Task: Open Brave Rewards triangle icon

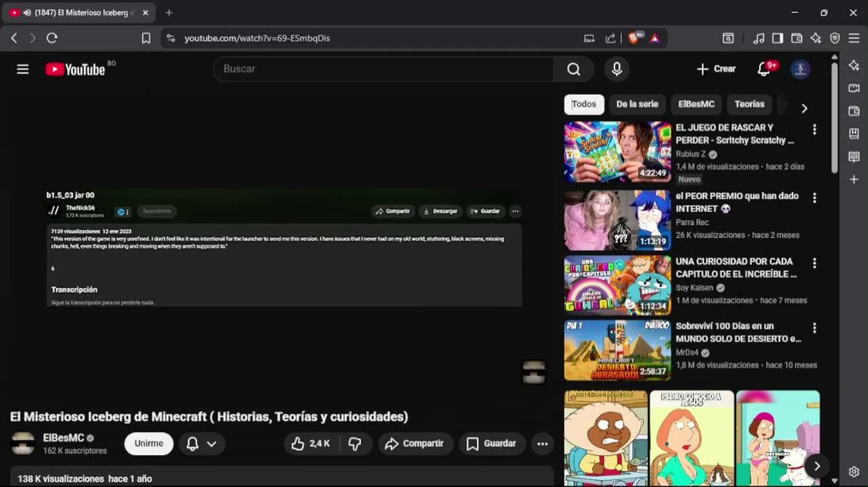Action: pos(654,39)
